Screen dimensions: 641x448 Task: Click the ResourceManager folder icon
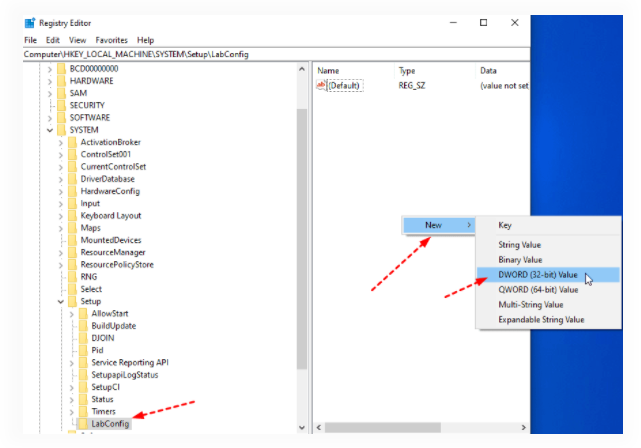pyautogui.click(x=72, y=253)
